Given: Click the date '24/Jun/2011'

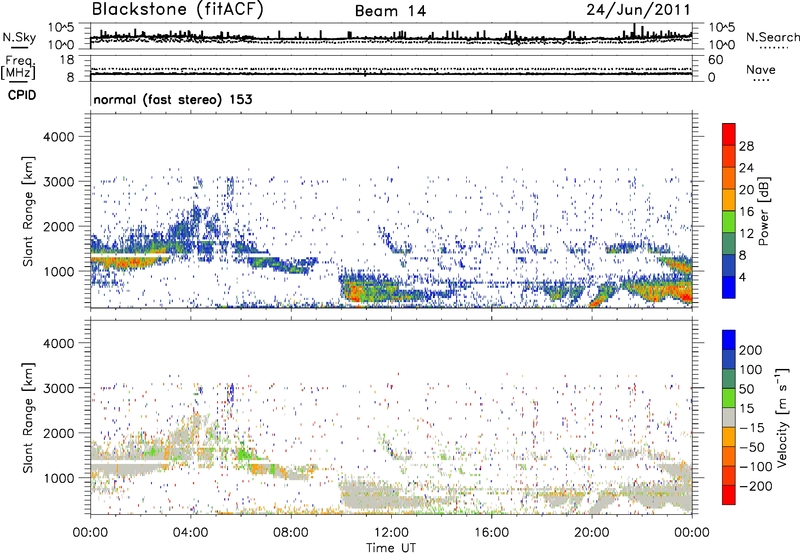Looking at the screenshot, I should click(x=638, y=9).
